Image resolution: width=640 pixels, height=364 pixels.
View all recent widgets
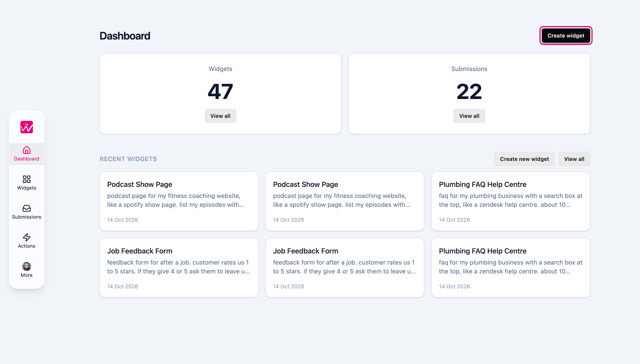pyautogui.click(x=574, y=159)
